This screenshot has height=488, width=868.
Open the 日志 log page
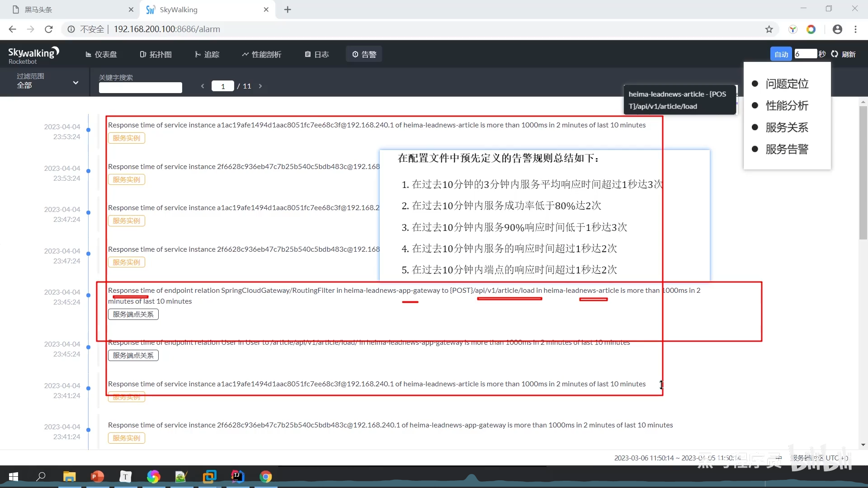click(x=317, y=54)
